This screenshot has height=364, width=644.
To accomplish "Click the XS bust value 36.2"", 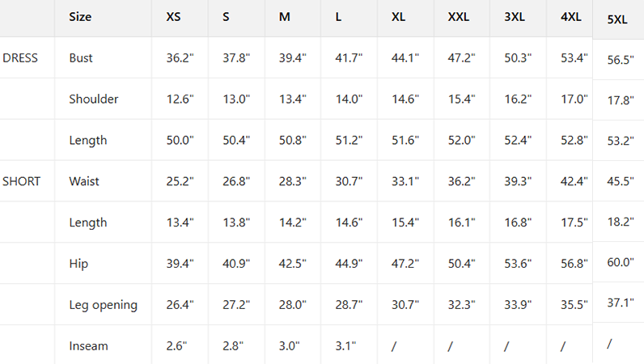I will pos(180,58).
